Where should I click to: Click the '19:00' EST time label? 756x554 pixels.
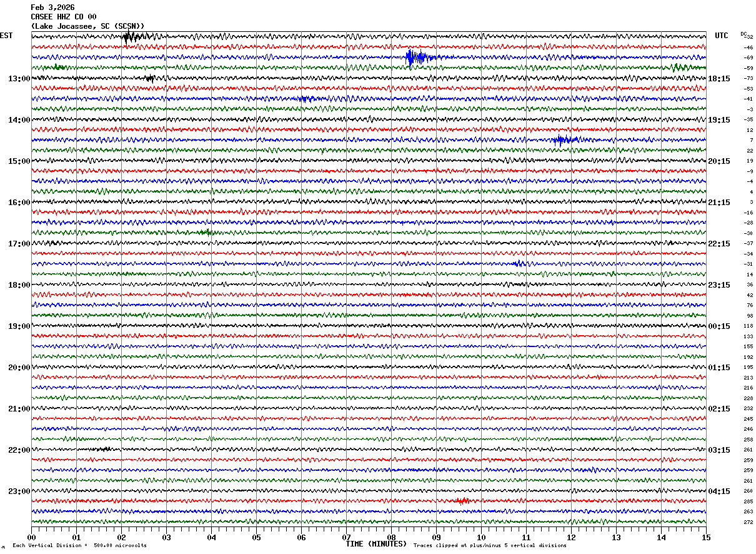[x=19, y=326]
